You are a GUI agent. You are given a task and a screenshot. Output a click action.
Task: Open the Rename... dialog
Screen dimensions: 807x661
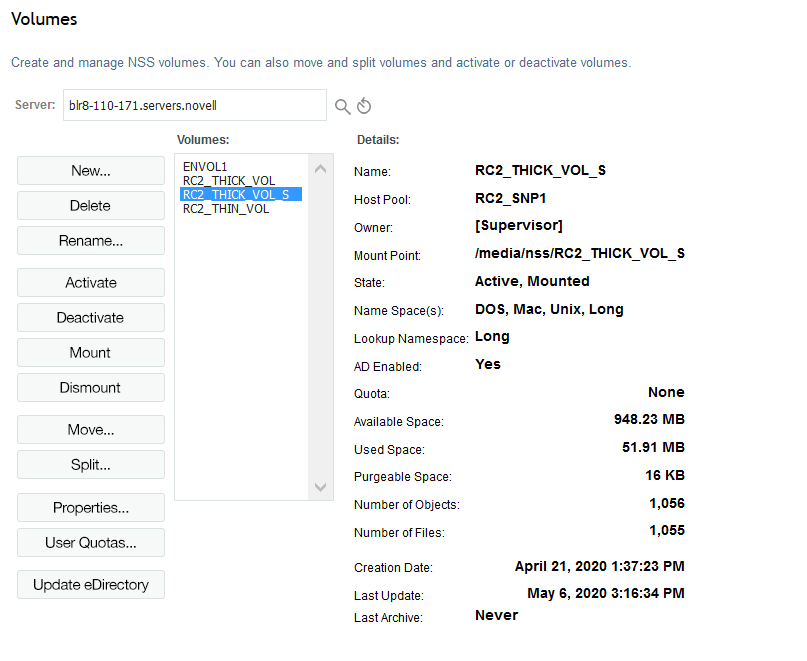[90, 240]
